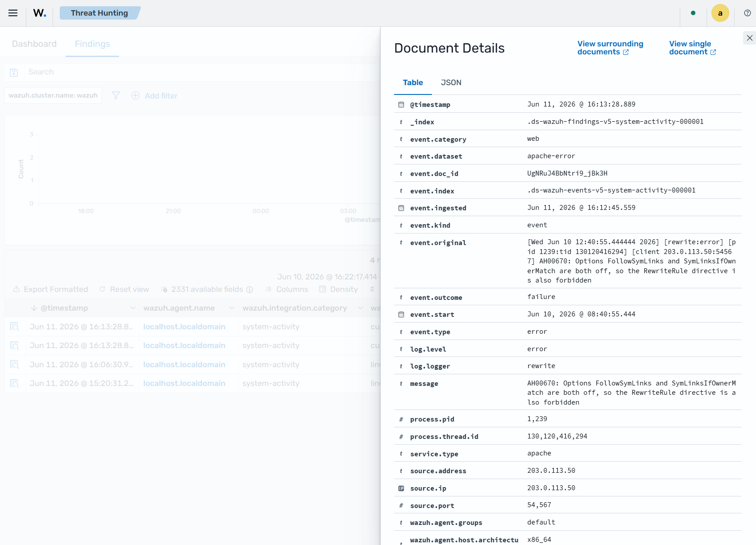Image resolution: width=756 pixels, height=545 pixels.
Task: Click Export Formatted button
Action: [x=50, y=289]
